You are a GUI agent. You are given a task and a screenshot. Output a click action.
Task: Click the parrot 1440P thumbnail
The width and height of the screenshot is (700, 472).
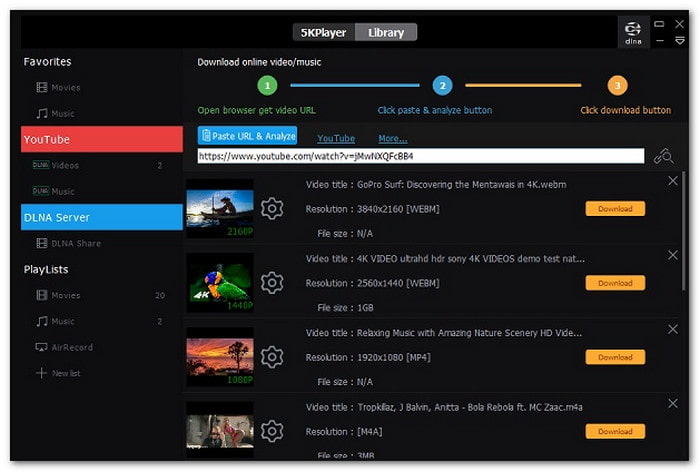tap(220, 283)
